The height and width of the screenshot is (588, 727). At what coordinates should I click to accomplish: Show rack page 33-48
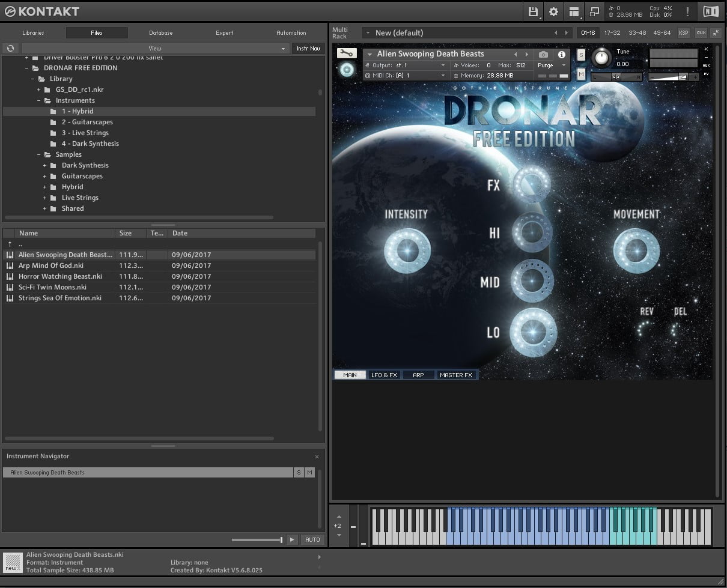click(637, 33)
